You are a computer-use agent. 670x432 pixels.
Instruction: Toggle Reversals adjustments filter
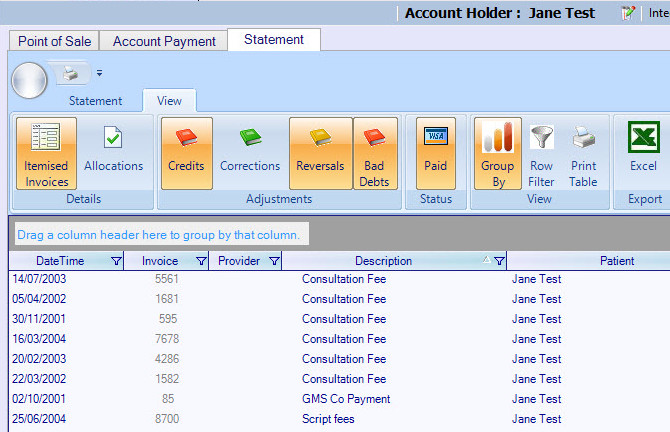[x=320, y=153]
